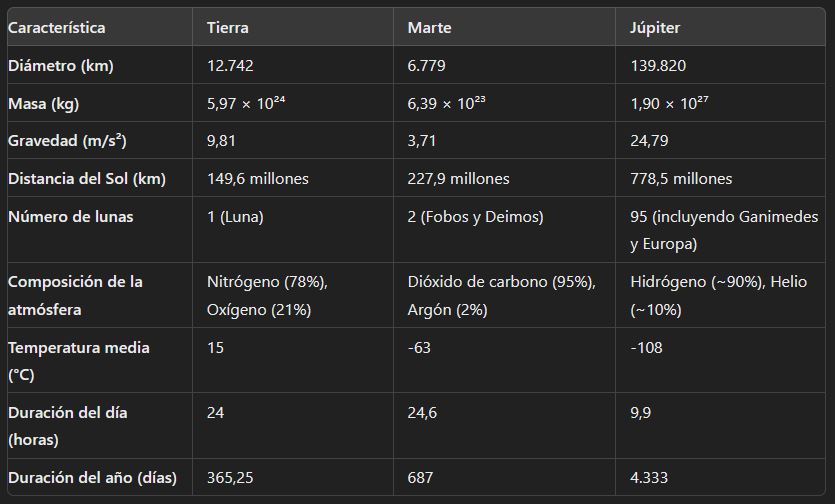Click the Diámetro (km) row label
The height and width of the screenshot is (504, 835).
(x=60, y=66)
